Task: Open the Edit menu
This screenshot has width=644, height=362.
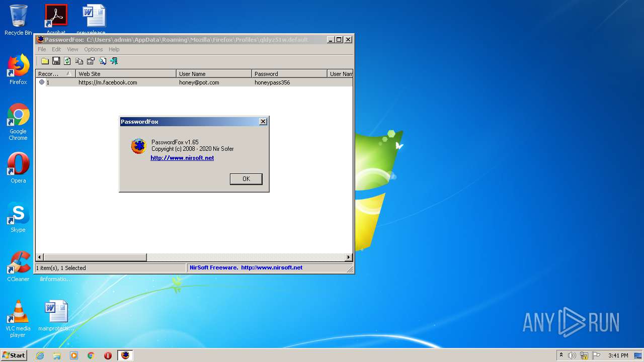Action: coord(56,49)
